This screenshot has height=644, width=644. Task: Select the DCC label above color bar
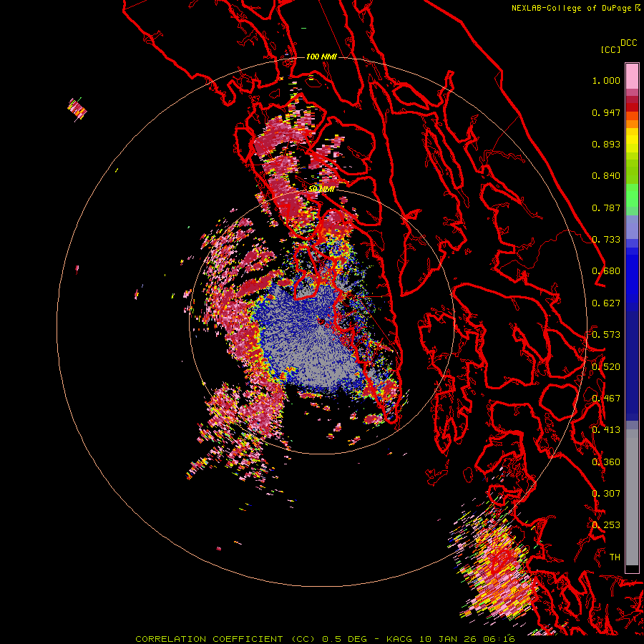pyautogui.click(x=629, y=43)
